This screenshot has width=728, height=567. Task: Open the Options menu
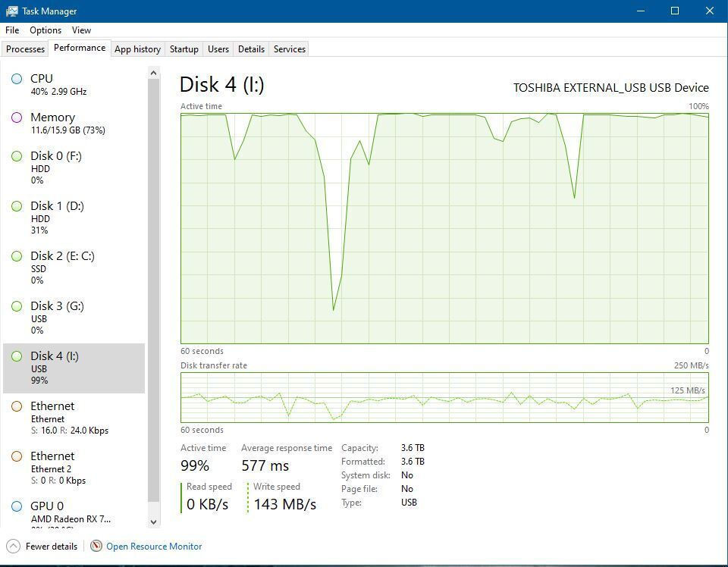click(x=45, y=30)
